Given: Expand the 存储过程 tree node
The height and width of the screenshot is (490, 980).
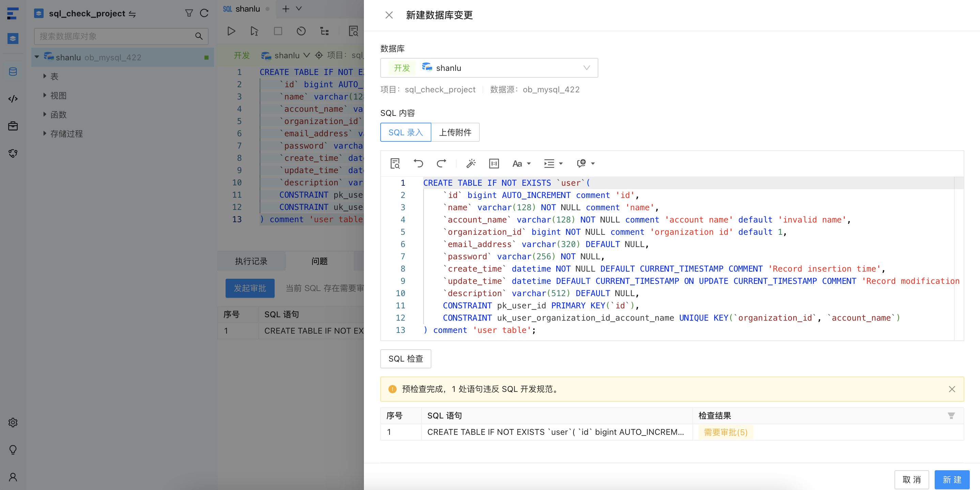Looking at the screenshot, I should pos(45,133).
